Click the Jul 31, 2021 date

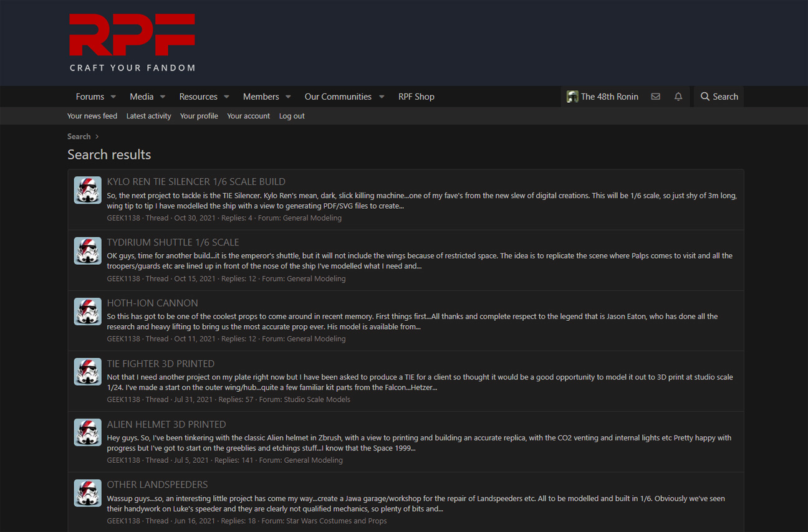(193, 399)
